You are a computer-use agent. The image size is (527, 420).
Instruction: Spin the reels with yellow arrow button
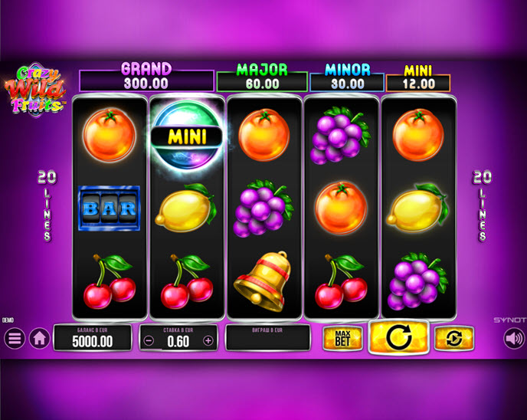398,337
